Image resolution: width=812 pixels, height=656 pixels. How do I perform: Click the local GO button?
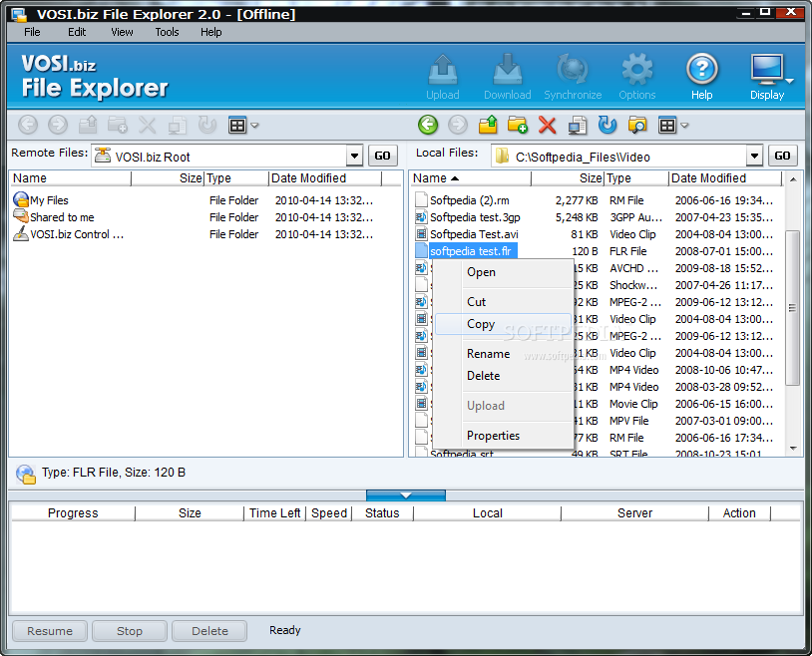click(x=782, y=156)
